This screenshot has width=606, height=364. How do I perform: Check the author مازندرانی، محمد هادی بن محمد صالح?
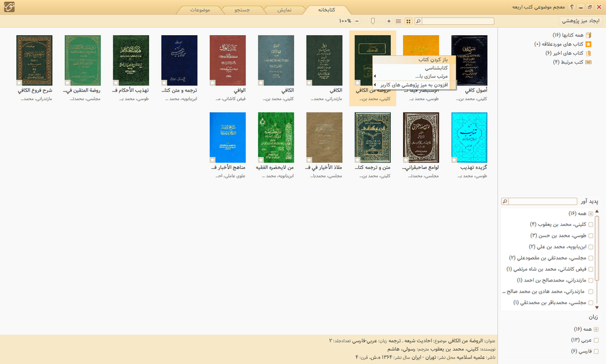tap(590, 292)
